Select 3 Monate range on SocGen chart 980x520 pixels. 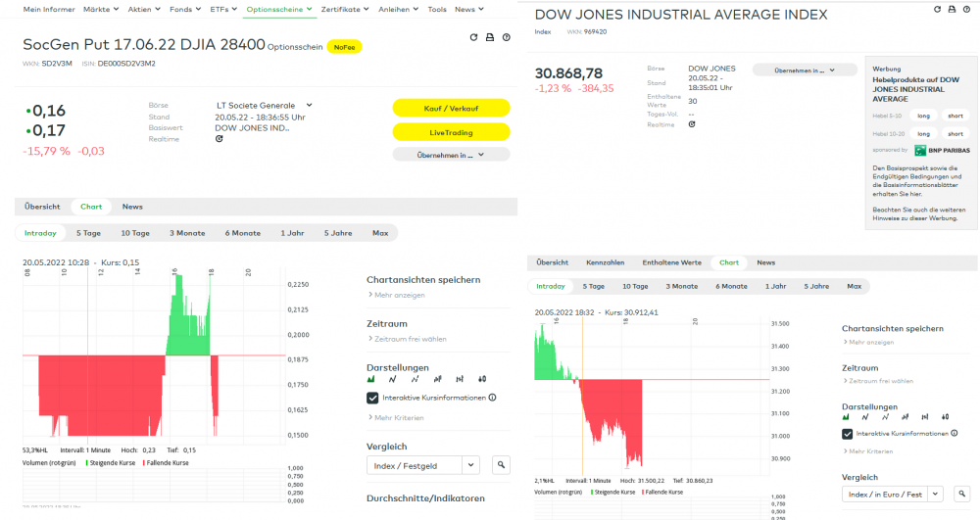pyautogui.click(x=187, y=233)
